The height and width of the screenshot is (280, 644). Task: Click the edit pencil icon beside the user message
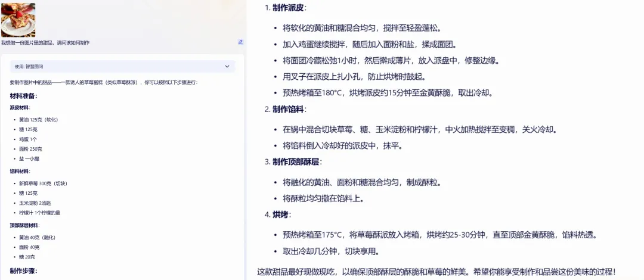tap(240, 42)
